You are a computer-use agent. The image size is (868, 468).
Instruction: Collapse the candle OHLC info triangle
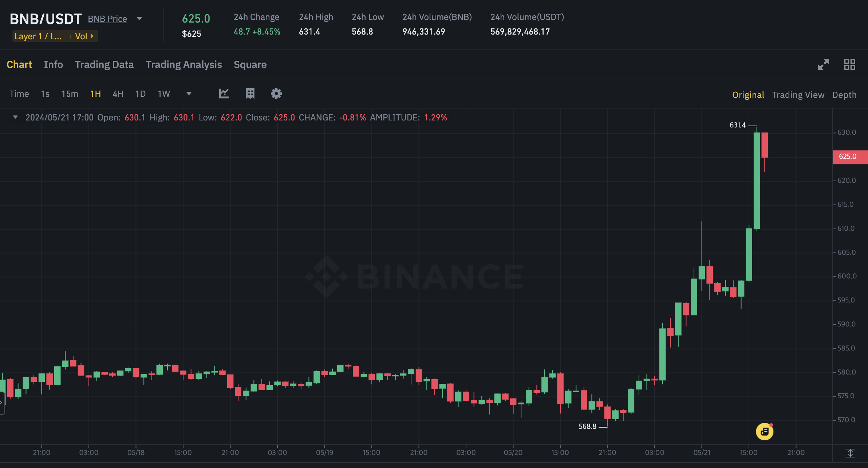(x=15, y=117)
